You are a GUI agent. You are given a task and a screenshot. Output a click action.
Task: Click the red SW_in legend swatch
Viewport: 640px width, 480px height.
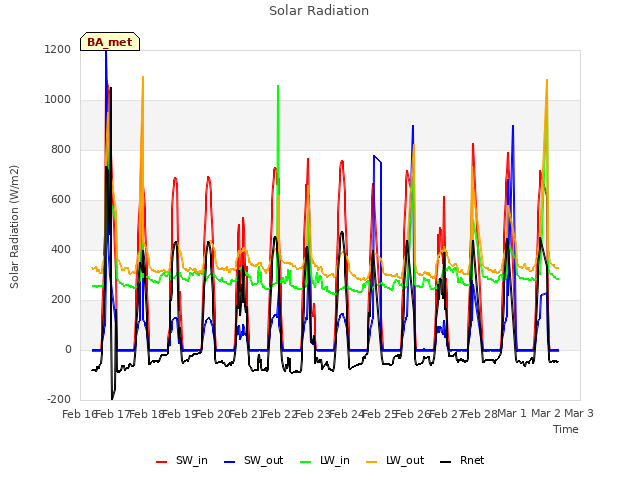click(162, 462)
